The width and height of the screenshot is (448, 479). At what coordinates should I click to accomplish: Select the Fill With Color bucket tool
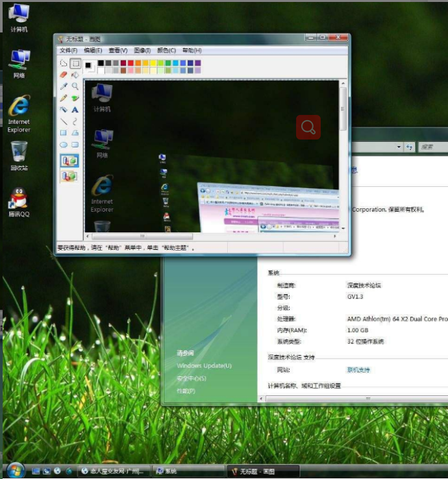(x=75, y=75)
